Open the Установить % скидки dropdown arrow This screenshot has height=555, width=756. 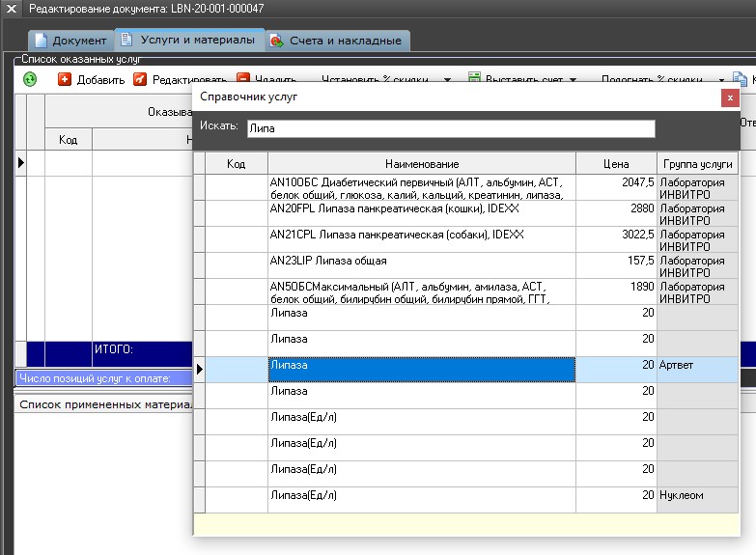[x=447, y=80]
